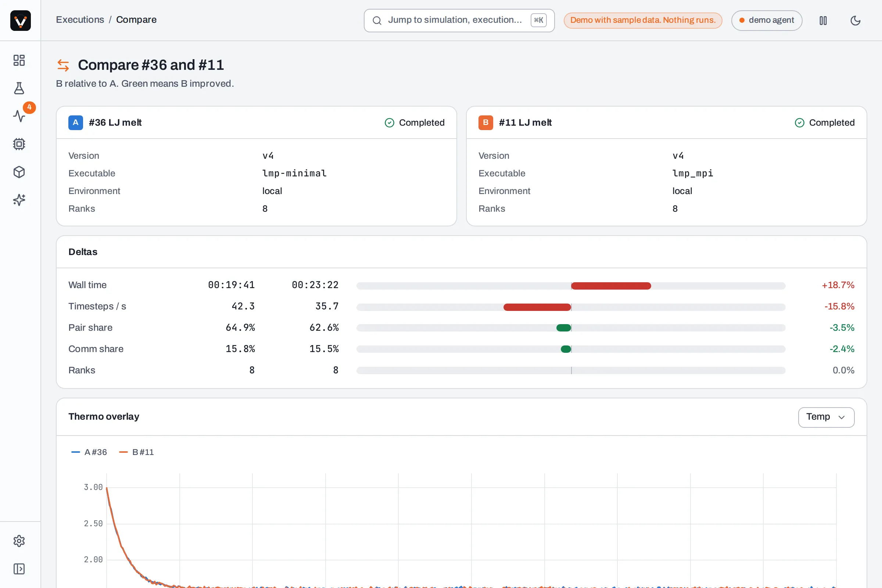This screenshot has height=588, width=882.
Task: Click the 0.0% Ranks delta value
Action: (843, 370)
